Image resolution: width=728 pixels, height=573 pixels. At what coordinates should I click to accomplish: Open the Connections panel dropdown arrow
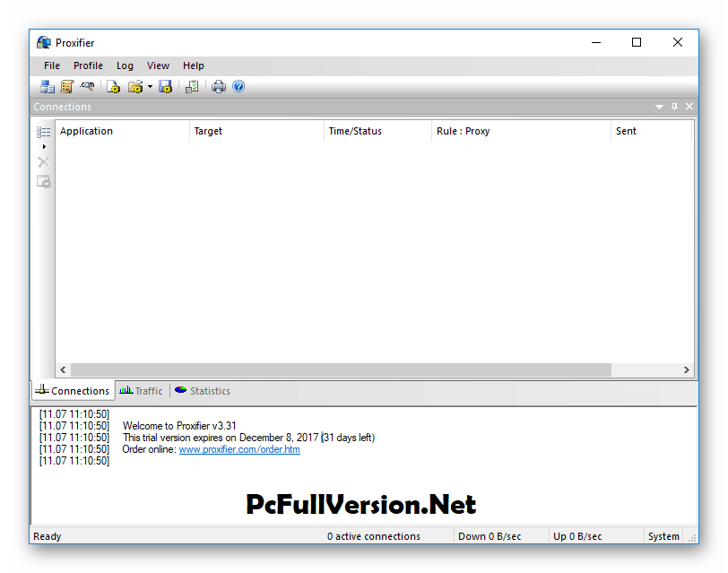pyautogui.click(x=659, y=107)
